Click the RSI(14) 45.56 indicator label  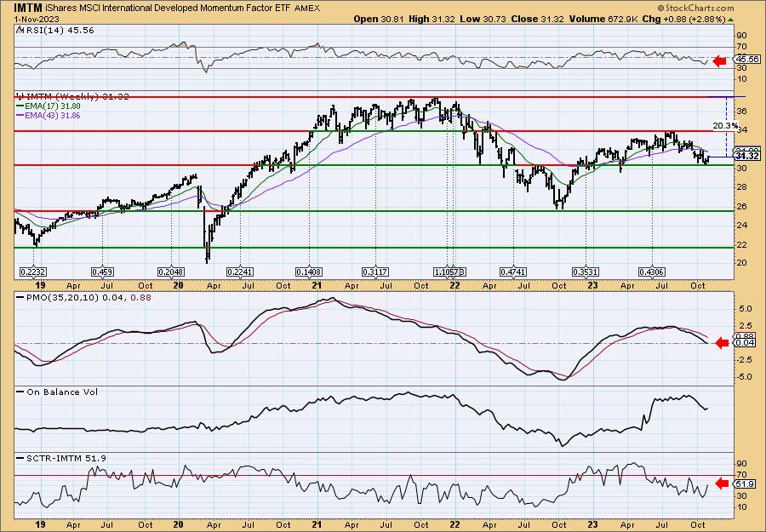[x=54, y=31]
